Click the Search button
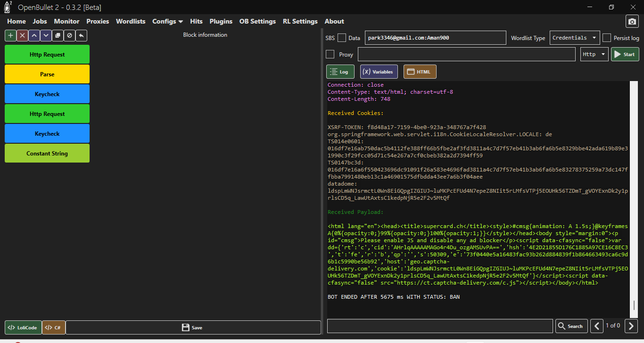The image size is (644, 343). 571,326
